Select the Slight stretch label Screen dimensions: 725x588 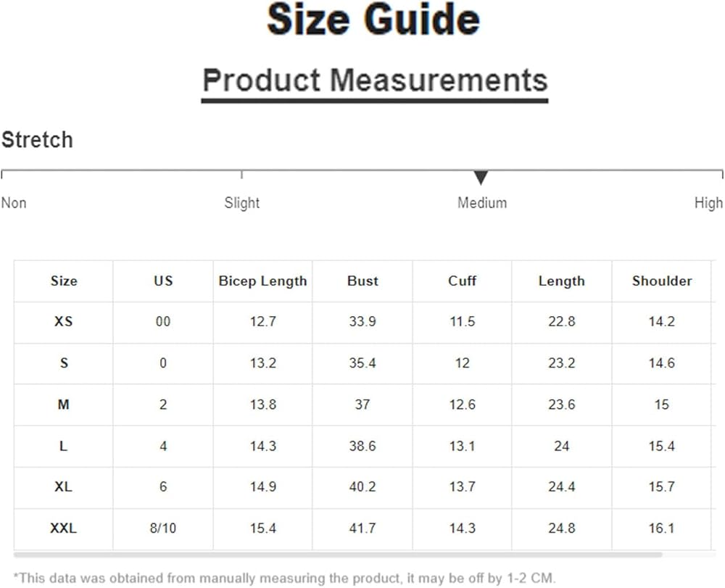[x=241, y=203]
